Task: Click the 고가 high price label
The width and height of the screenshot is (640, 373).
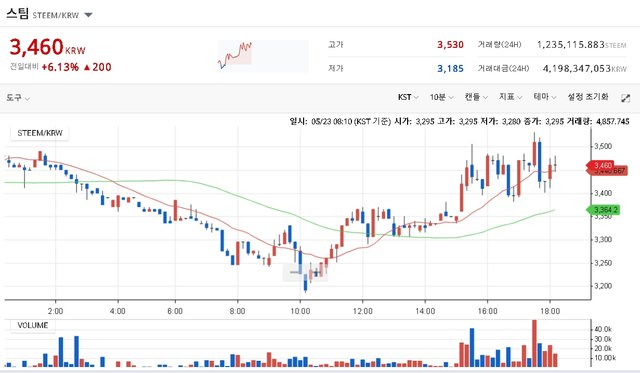Action: [x=336, y=44]
